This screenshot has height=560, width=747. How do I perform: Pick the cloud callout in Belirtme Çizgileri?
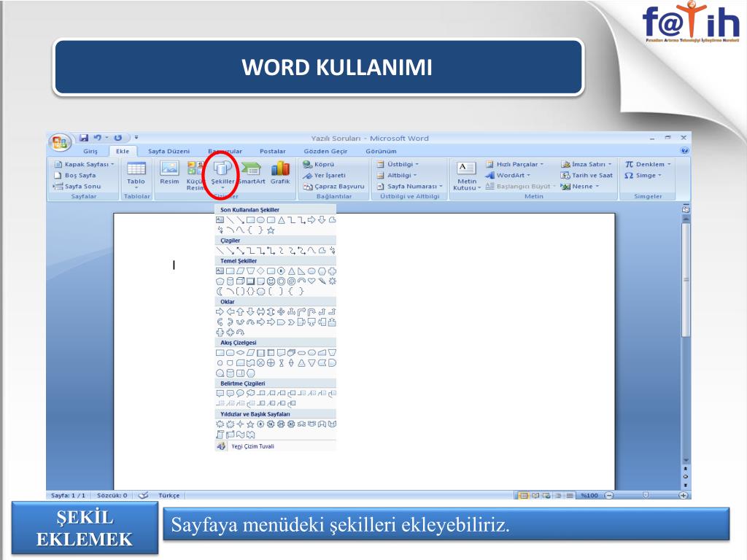(251, 393)
